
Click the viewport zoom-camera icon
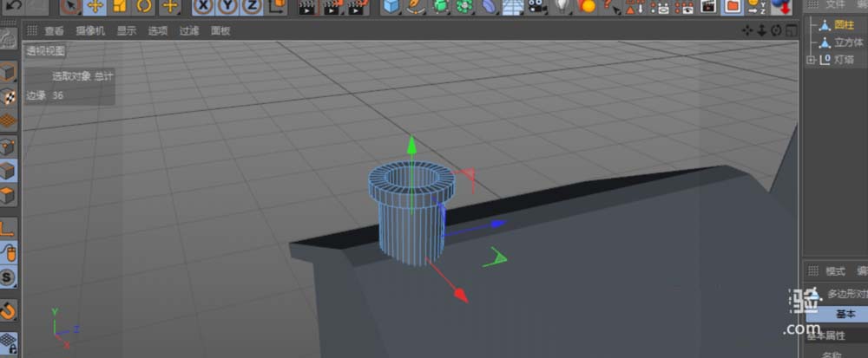coord(762,31)
